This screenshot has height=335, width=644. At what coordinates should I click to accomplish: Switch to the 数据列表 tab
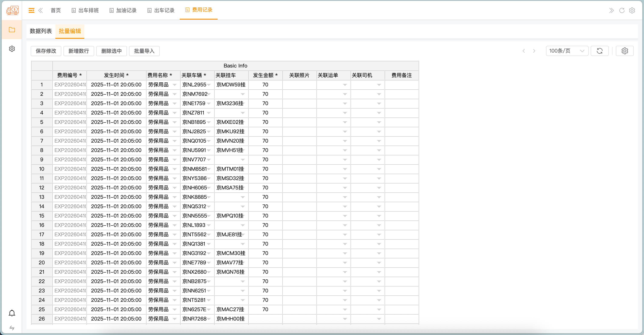click(41, 31)
